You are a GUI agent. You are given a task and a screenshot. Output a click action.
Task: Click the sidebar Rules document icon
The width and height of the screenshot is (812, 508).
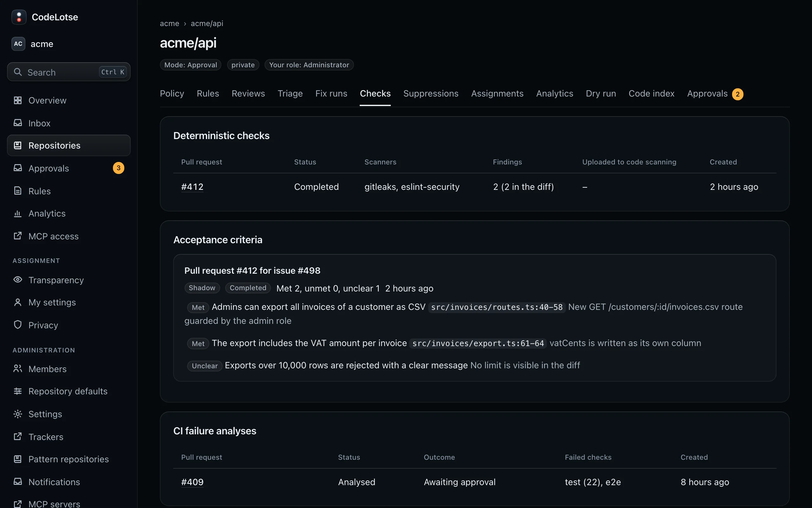click(x=18, y=191)
